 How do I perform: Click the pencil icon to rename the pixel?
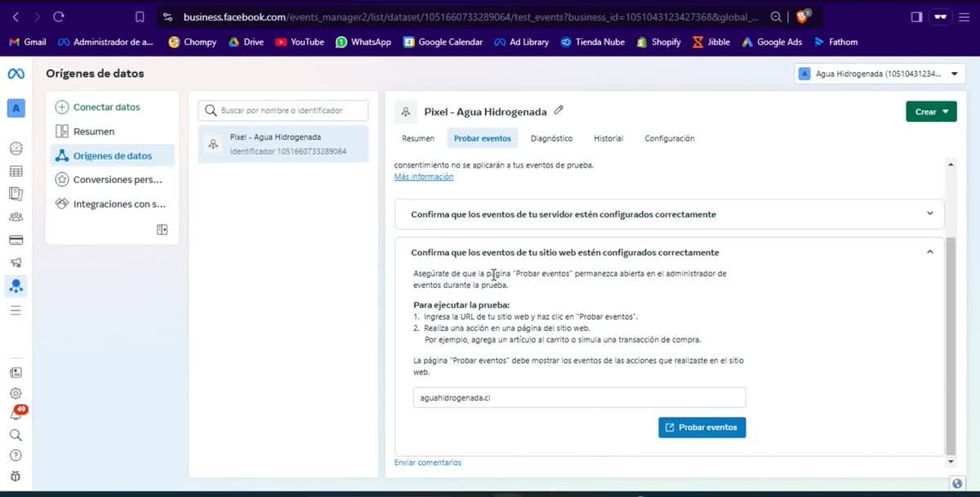coord(559,110)
